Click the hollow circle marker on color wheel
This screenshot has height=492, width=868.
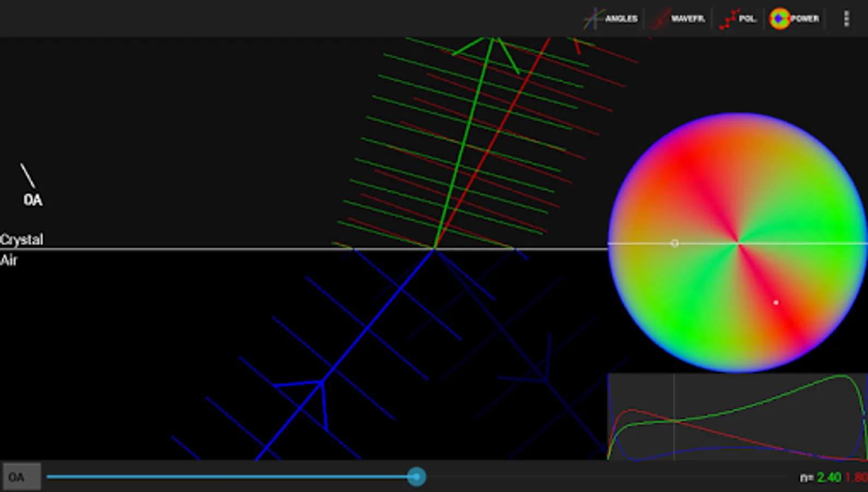coord(675,243)
